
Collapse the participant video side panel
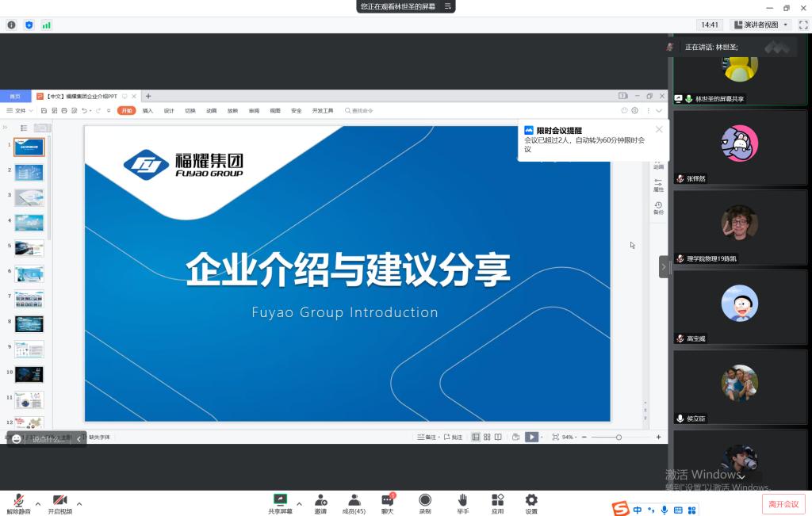pos(664,266)
